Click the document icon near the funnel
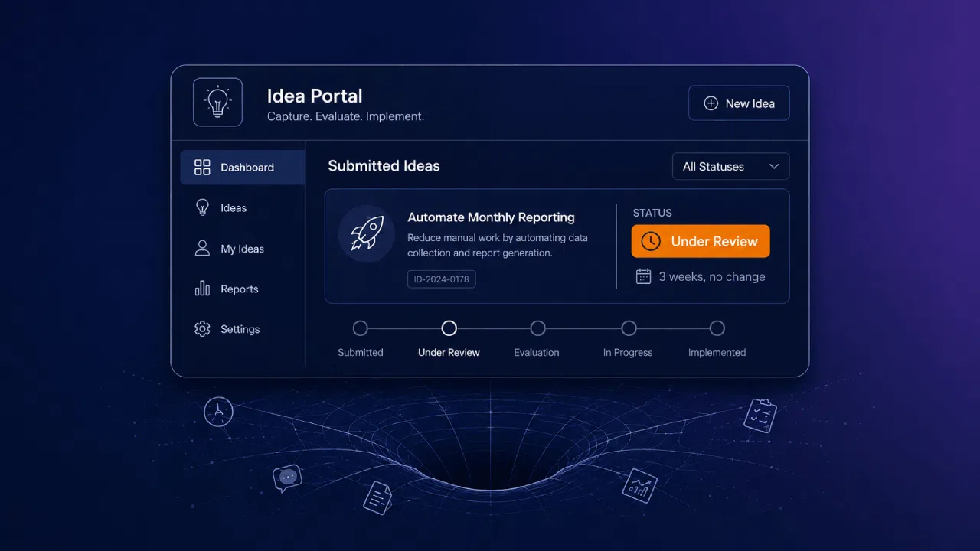Screen dimensions: 980x551 coord(377,497)
